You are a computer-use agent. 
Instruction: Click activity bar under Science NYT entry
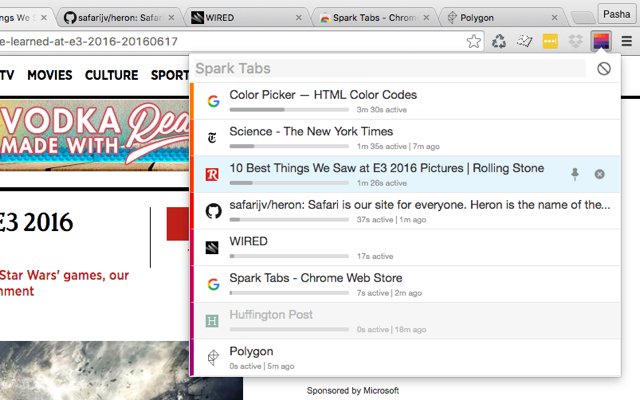point(289,146)
